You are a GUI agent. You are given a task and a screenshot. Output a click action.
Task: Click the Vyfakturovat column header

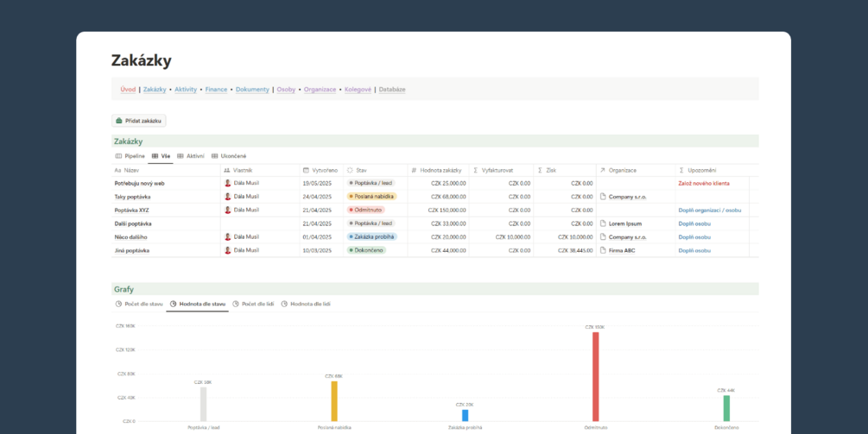pos(502,170)
